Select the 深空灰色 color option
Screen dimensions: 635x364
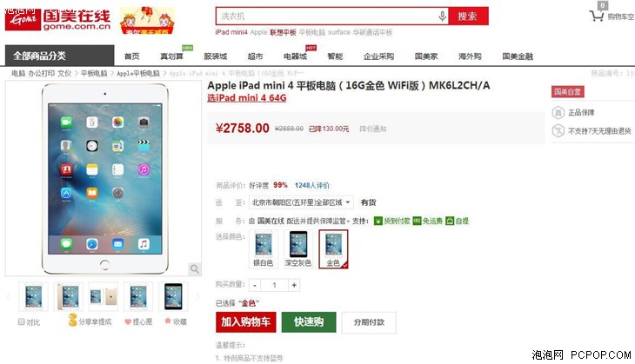(x=298, y=249)
